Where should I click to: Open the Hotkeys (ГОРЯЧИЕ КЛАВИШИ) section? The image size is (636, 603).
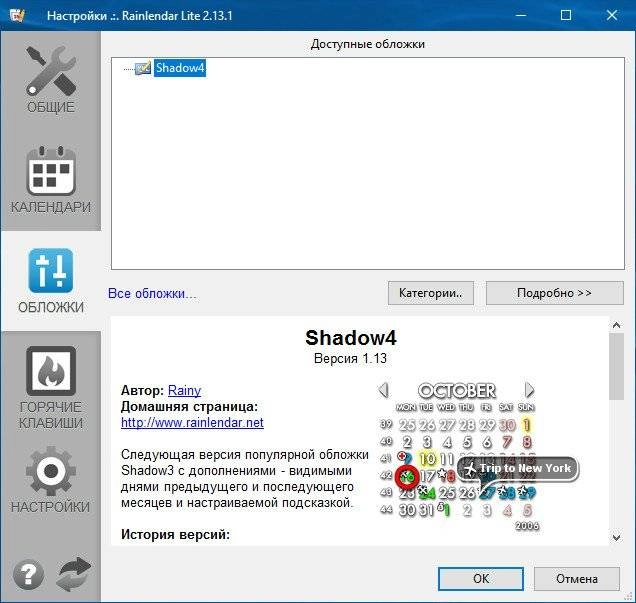(51, 387)
